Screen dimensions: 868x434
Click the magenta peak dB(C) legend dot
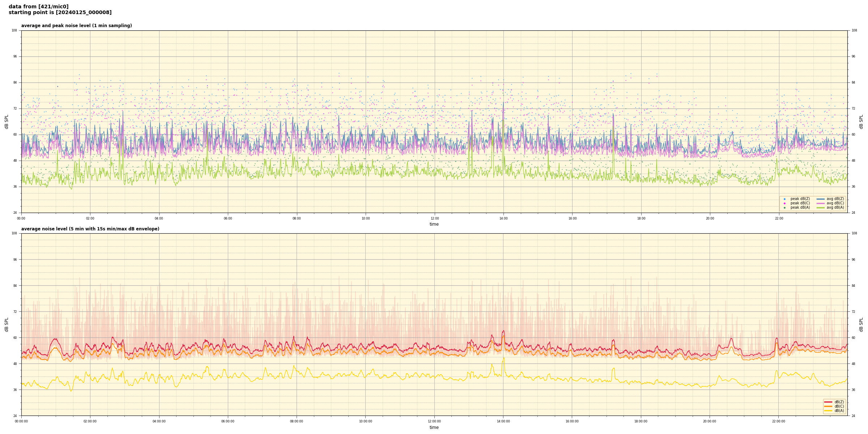[x=784, y=203]
